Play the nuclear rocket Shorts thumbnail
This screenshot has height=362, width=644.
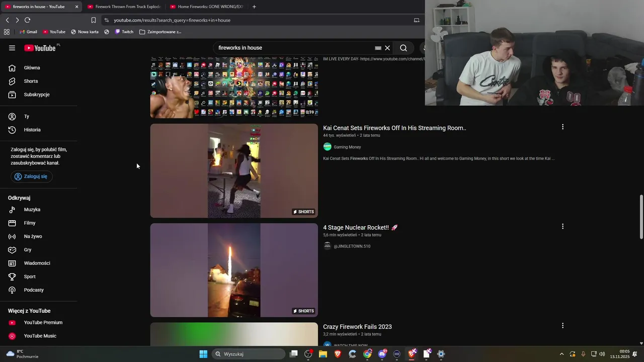point(234,270)
